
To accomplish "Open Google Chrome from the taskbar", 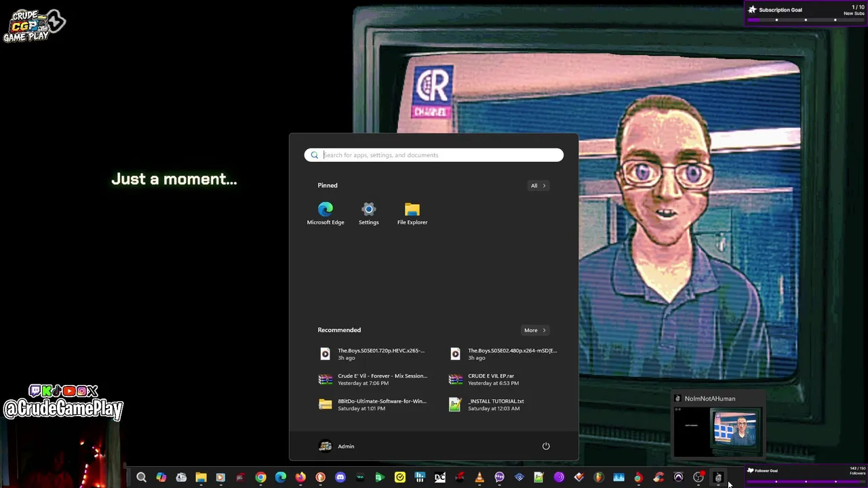I will click(x=260, y=478).
